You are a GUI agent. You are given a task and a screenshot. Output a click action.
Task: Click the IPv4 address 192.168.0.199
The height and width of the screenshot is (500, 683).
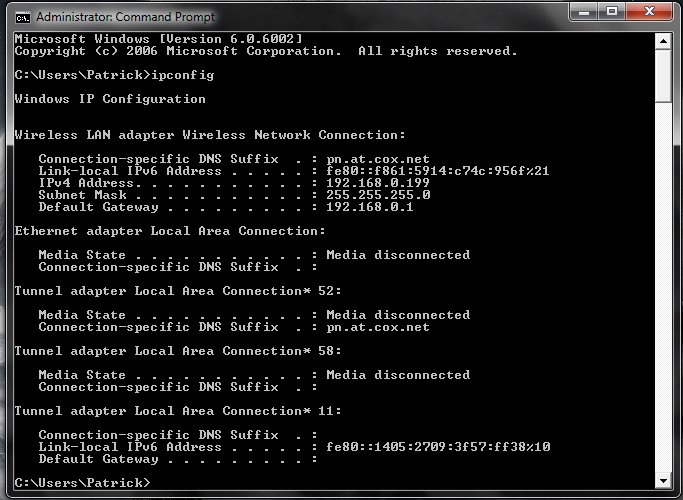pyautogui.click(x=378, y=182)
